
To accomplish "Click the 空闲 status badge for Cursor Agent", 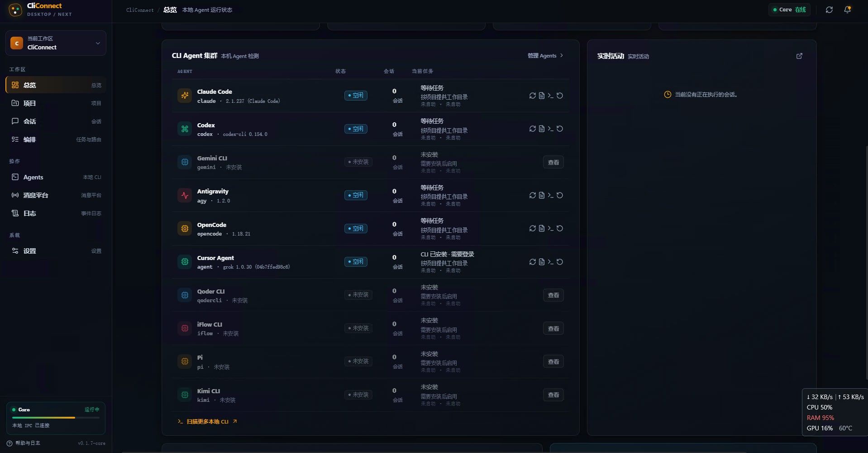I will tap(356, 262).
